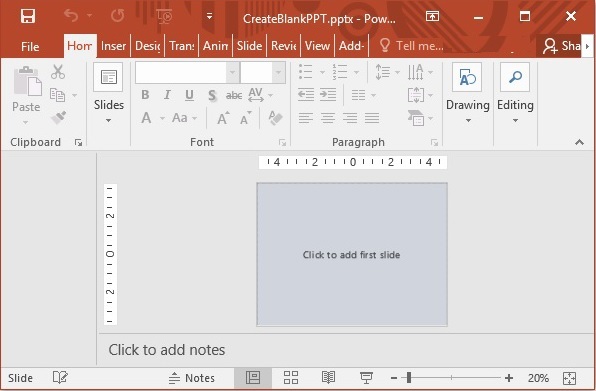Click to add first slide
The height and width of the screenshot is (391, 596).
(x=351, y=255)
